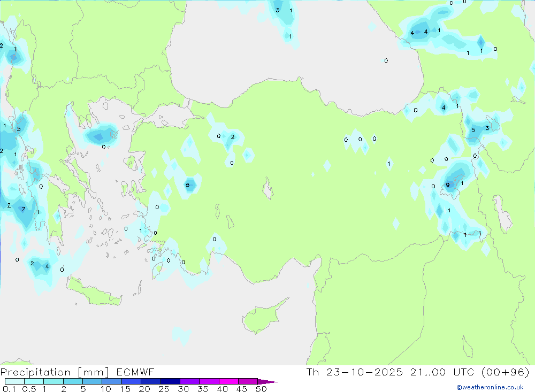
Task: Click the '20' legend scale label
Action: (144, 389)
